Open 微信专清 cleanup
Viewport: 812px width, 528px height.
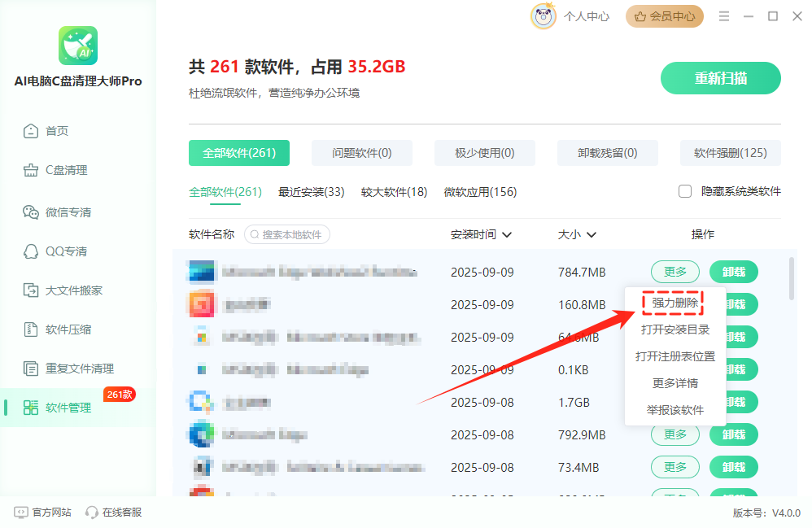57,212
